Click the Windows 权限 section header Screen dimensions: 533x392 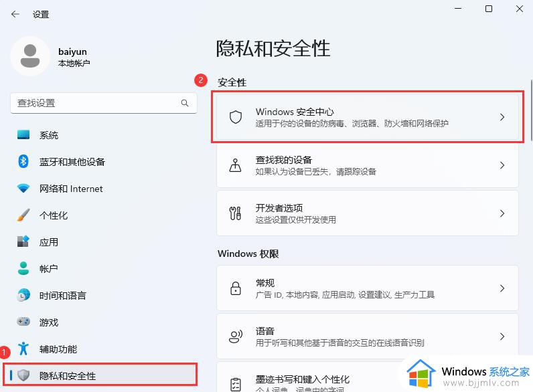point(248,254)
